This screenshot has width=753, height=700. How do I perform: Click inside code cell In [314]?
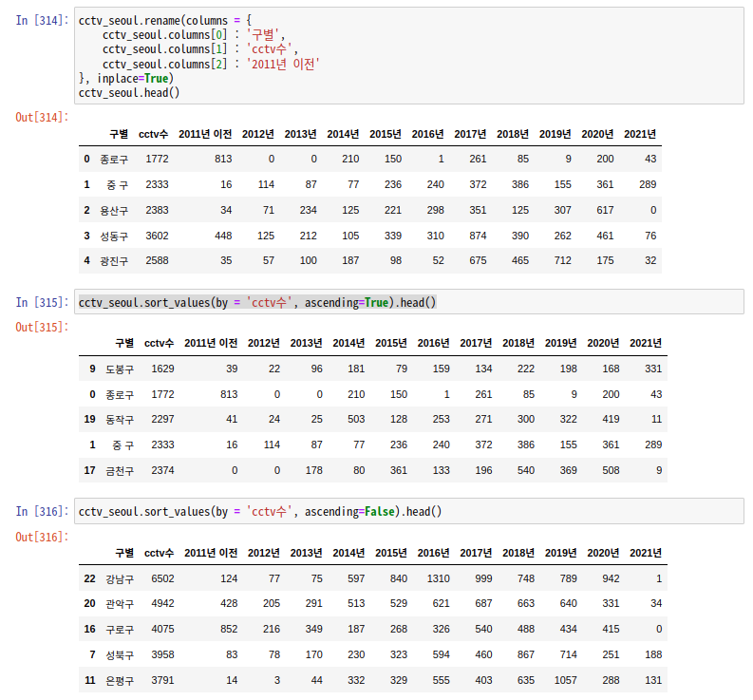(x=408, y=56)
